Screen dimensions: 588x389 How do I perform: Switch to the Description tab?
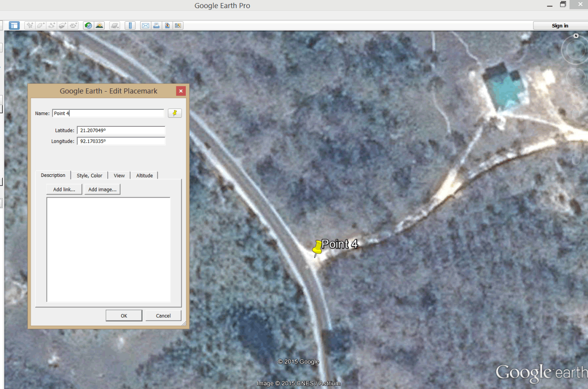coord(53,175)
